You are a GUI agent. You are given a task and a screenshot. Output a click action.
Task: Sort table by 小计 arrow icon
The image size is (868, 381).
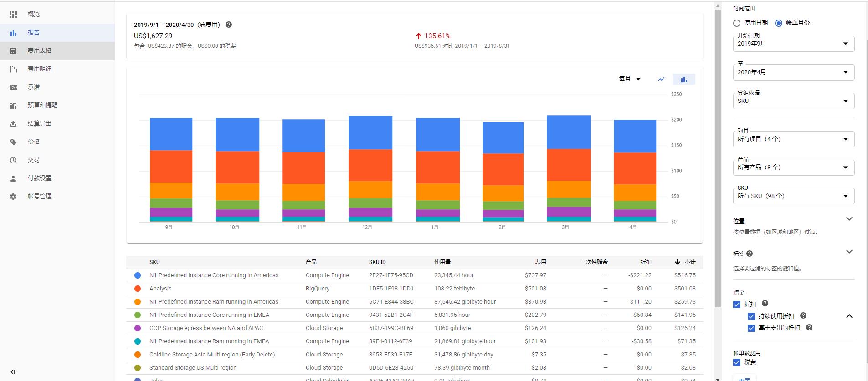click(678, 262)
